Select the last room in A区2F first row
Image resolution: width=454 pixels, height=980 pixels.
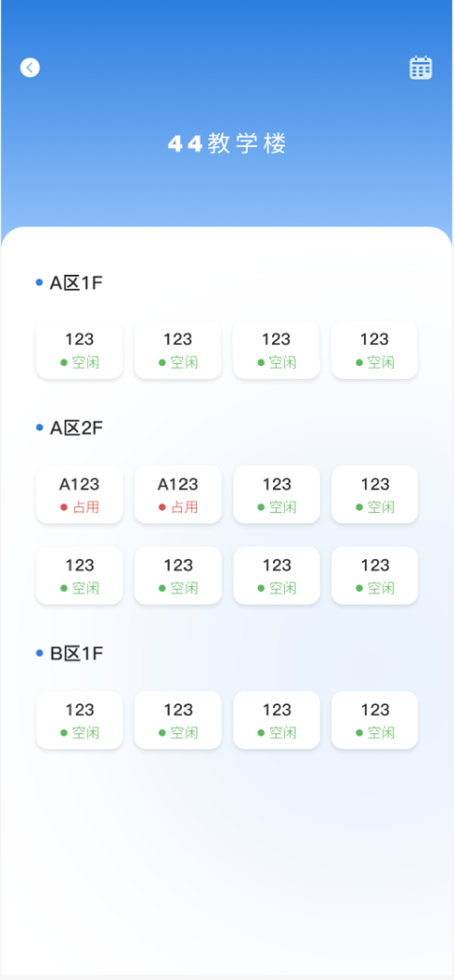pyautogui.click(x=374, y=494)
